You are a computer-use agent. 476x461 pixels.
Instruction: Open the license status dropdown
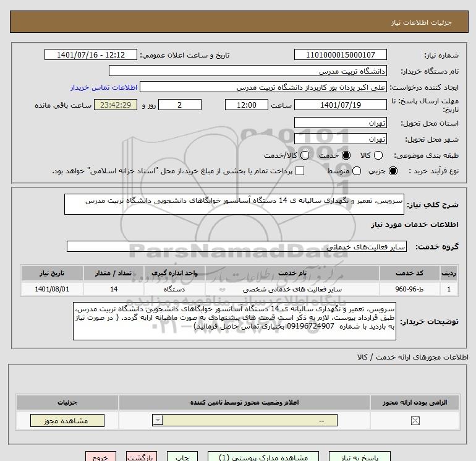tap(245, 421)
